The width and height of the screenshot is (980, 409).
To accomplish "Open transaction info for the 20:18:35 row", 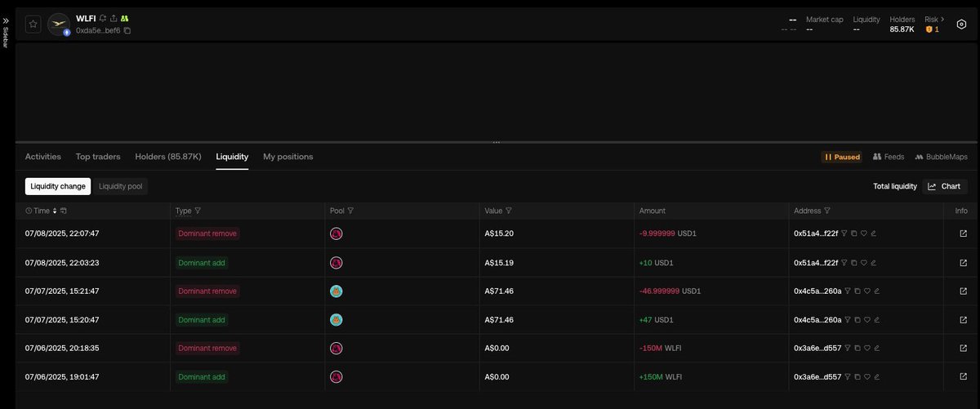I will pyautogui.click(x=963, y=349).
